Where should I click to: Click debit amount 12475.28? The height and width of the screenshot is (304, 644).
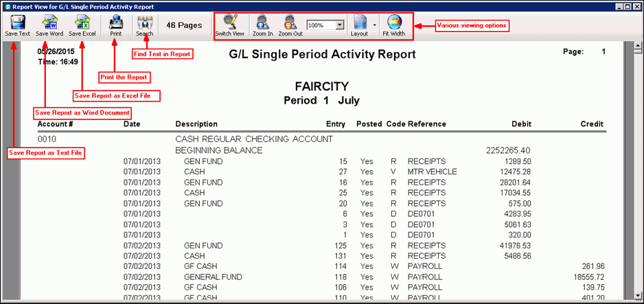[514, 172]
